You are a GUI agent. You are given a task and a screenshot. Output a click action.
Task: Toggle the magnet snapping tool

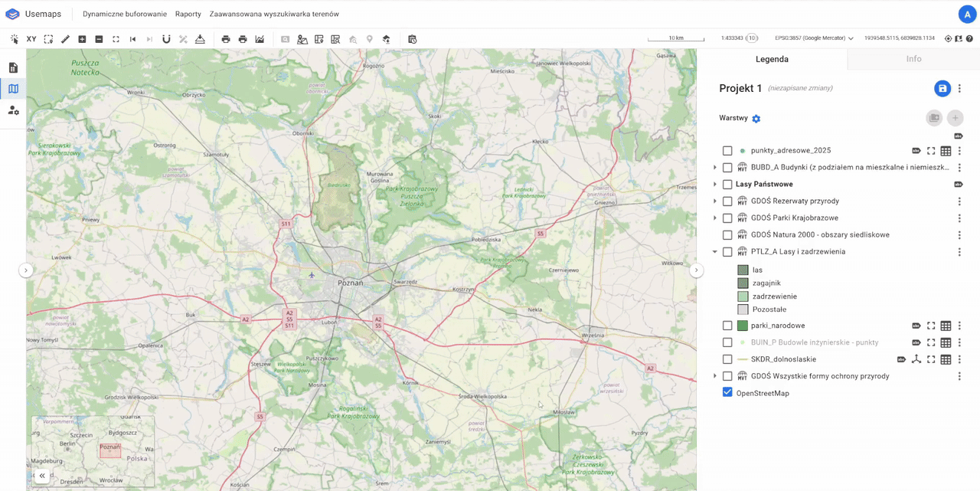click(x=166, y=39)
